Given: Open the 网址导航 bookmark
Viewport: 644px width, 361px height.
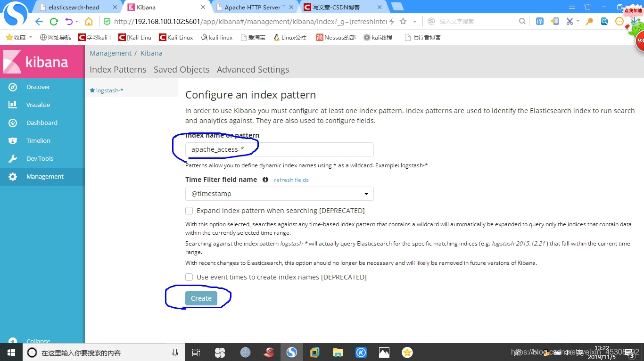Looking at the screenshot, I should tap(56, 37).
